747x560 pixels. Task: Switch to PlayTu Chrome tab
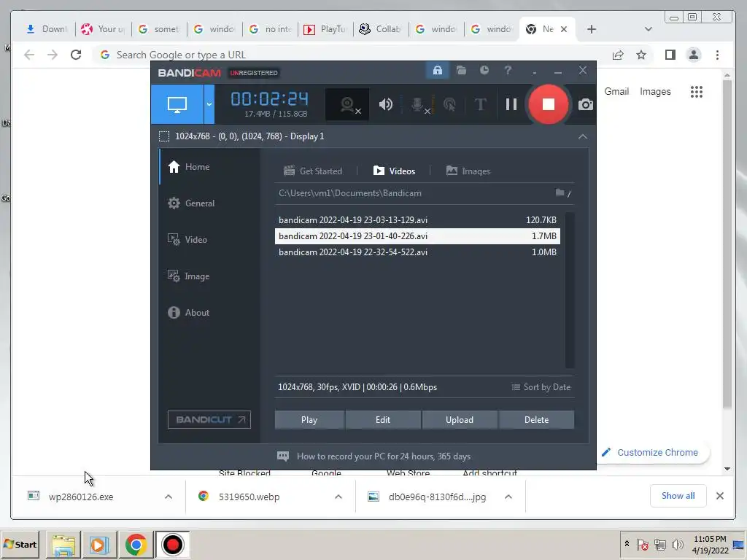point(325,29)
